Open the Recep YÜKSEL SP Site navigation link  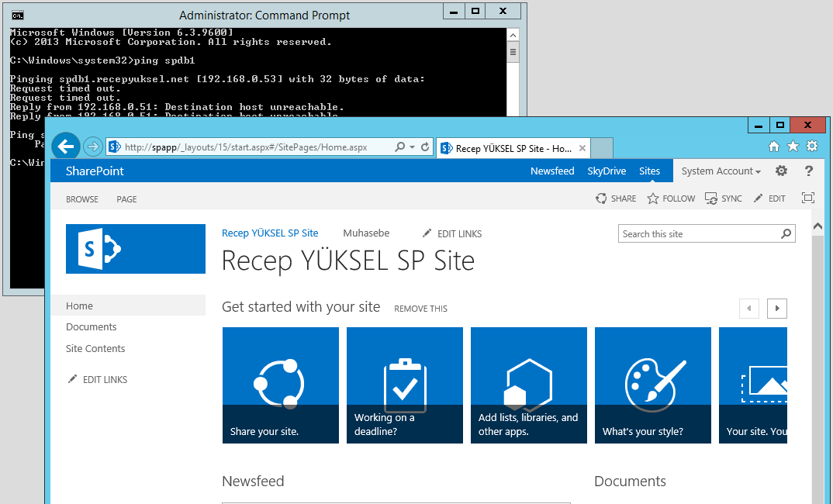coord(270,233)
